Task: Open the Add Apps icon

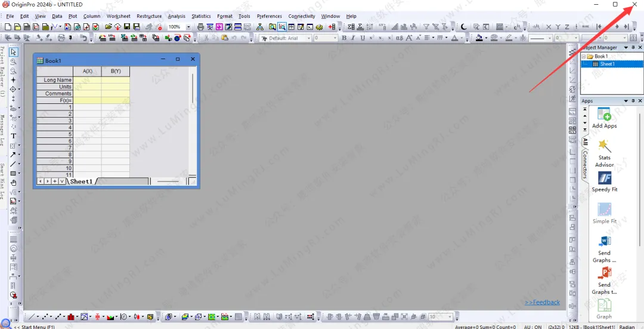Action: click(604, 117)
